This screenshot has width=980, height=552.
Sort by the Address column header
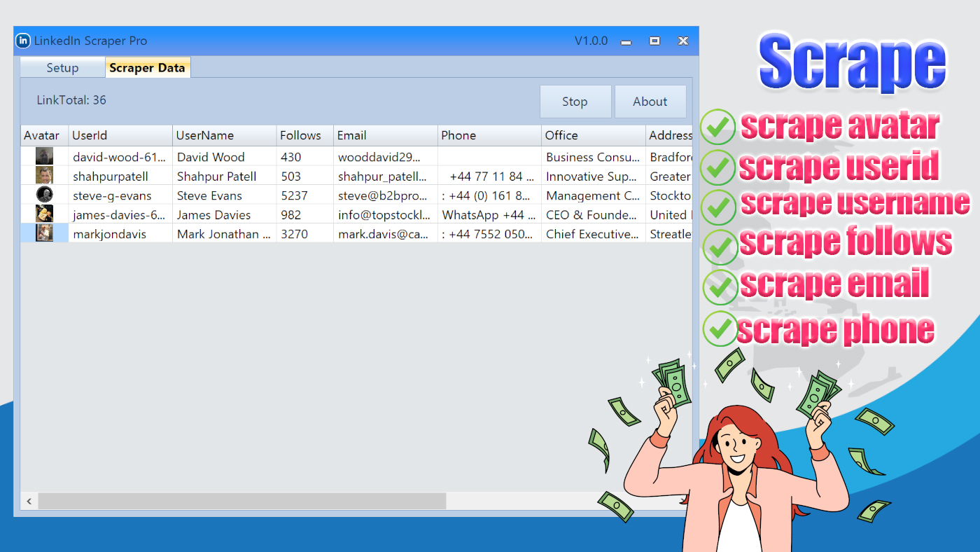(669, 135)
